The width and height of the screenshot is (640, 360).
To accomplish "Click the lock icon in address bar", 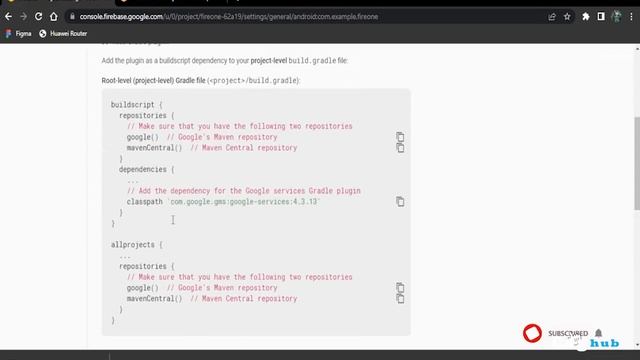I will 72,17.
